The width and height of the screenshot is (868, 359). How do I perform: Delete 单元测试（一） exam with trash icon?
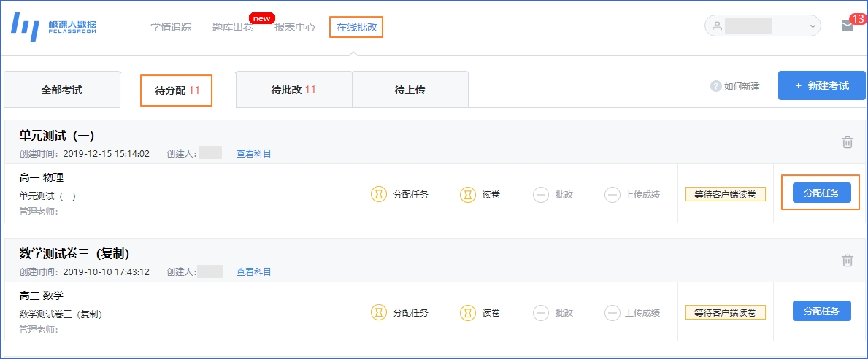pyautogui.click(x=848, y=142)
